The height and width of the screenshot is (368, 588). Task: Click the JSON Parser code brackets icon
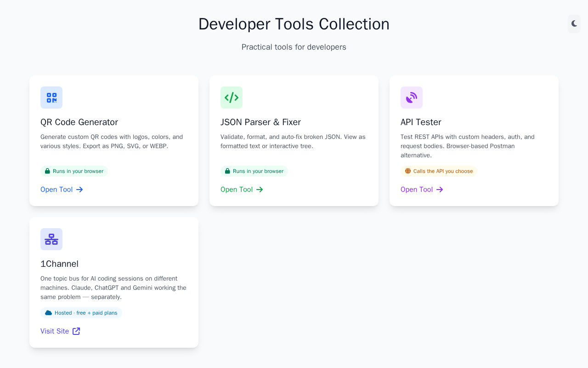tap(232, 98)
